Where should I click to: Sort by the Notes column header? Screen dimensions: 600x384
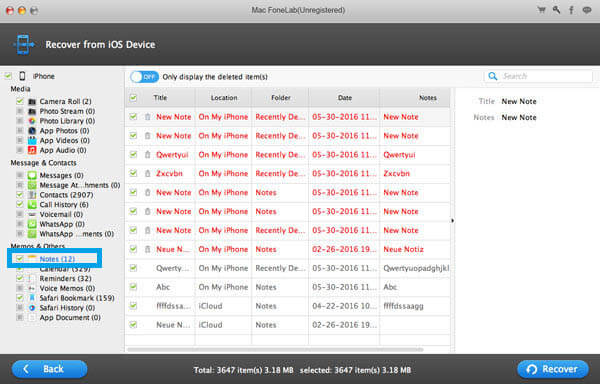tap(427, 98)
